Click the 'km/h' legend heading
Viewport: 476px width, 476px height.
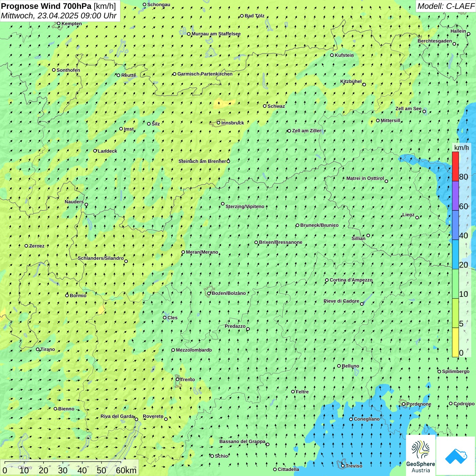(x=461, y=148)
